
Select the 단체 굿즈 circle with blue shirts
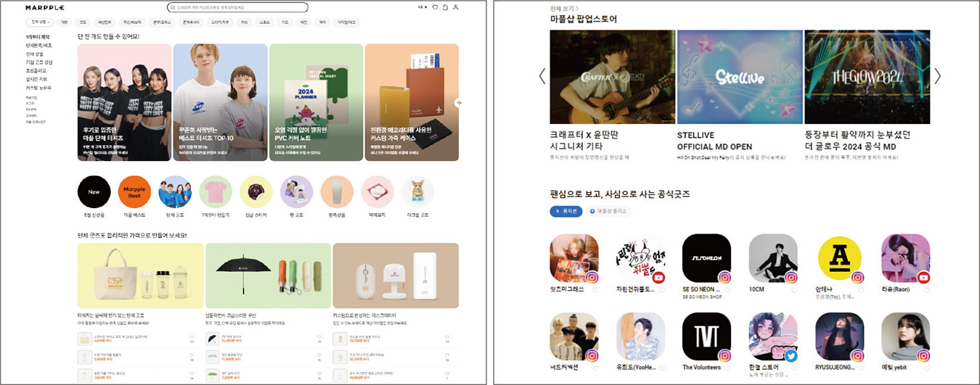[175, 192]
